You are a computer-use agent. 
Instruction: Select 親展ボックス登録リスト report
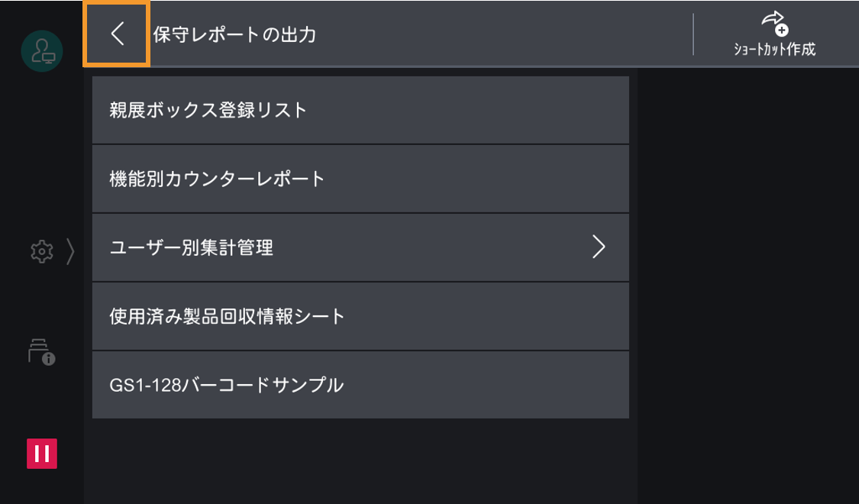(360, 110)
